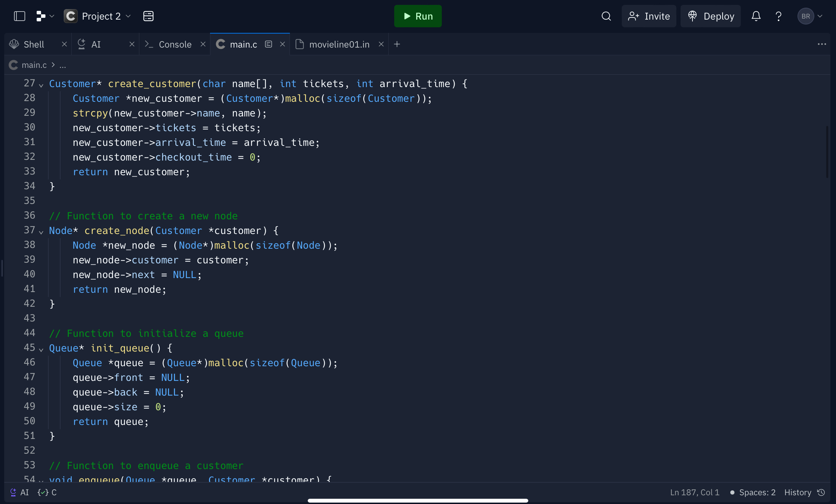Toggle the left sidebar panel
Screen dimensions: 836x504
19,16
